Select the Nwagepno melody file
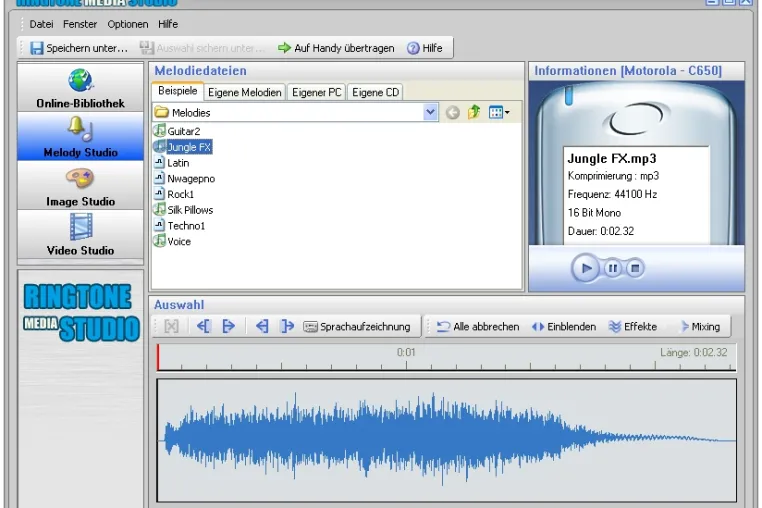 coord(184,178)
